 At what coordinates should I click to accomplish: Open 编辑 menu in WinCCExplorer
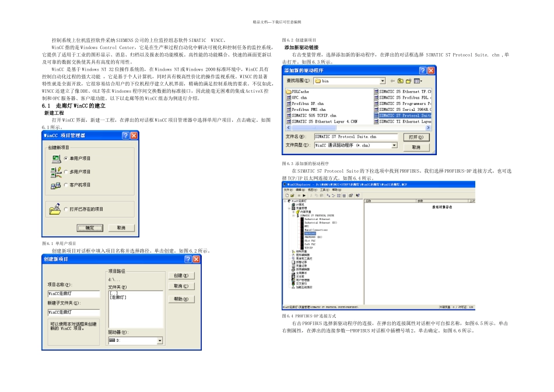coord(300,190)
